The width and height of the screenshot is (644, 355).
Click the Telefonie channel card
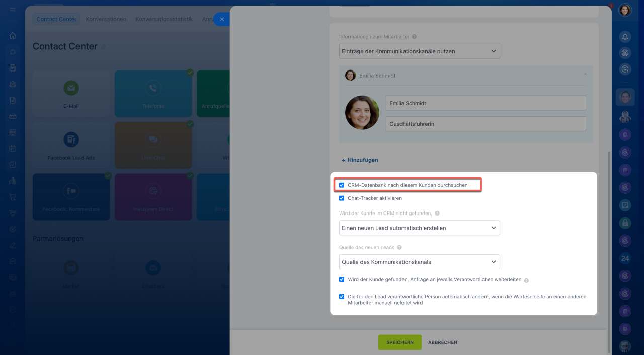[153, 94]
